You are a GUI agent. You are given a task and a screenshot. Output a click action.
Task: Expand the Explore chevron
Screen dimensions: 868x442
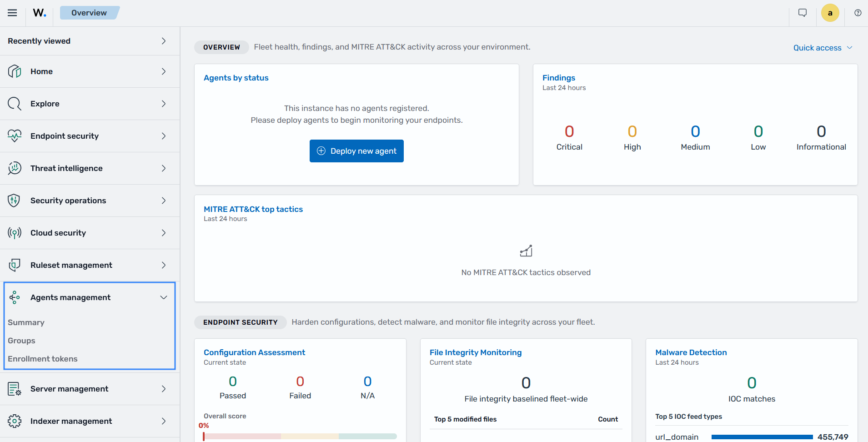[164, 104]
